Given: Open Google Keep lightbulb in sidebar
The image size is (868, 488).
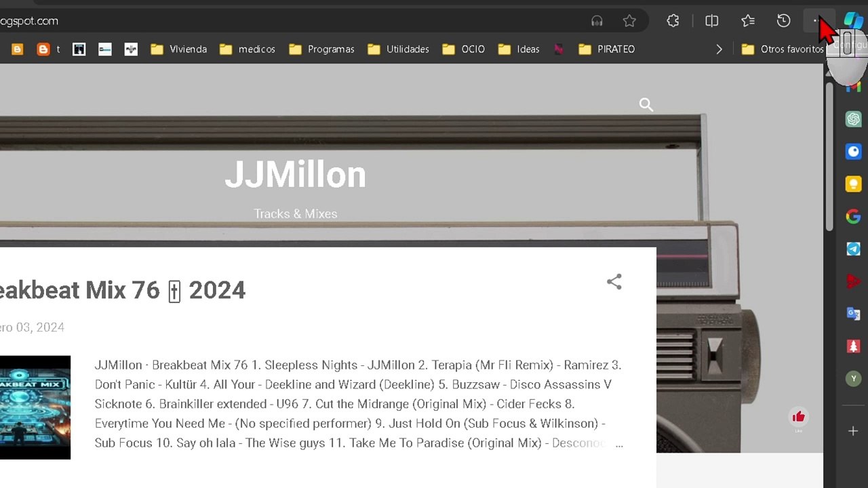Looking at the screenshot, I should click(854, 184).
